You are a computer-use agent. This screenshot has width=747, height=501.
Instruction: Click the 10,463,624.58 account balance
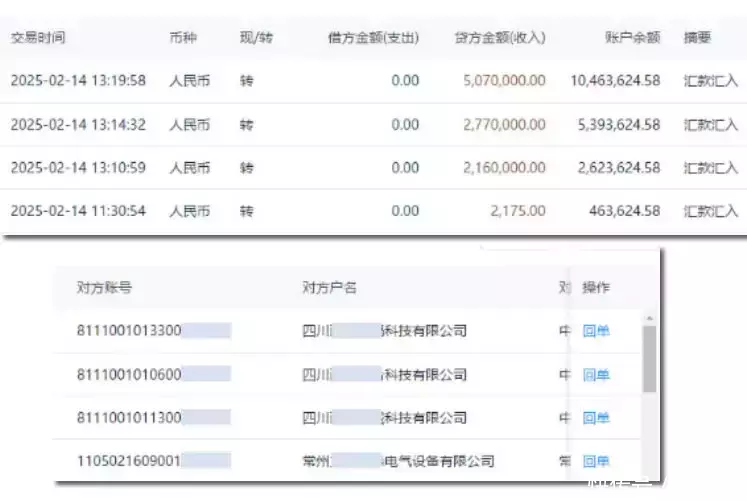tap(615, 81)
